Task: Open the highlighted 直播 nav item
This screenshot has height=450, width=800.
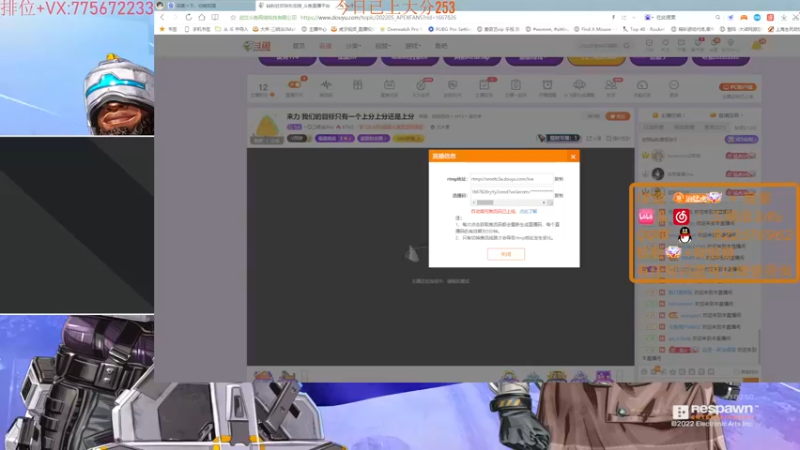Action: click(325, 46)
